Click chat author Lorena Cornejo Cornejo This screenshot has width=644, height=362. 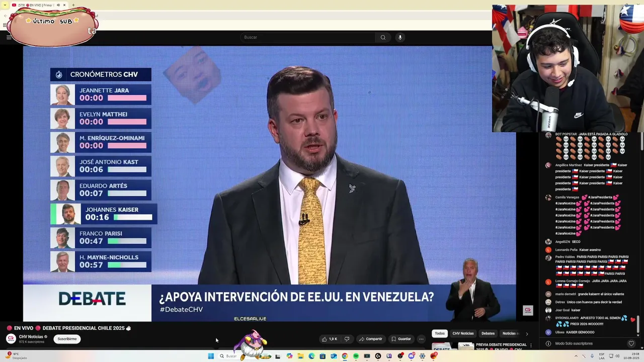click(x=573, y=281)
